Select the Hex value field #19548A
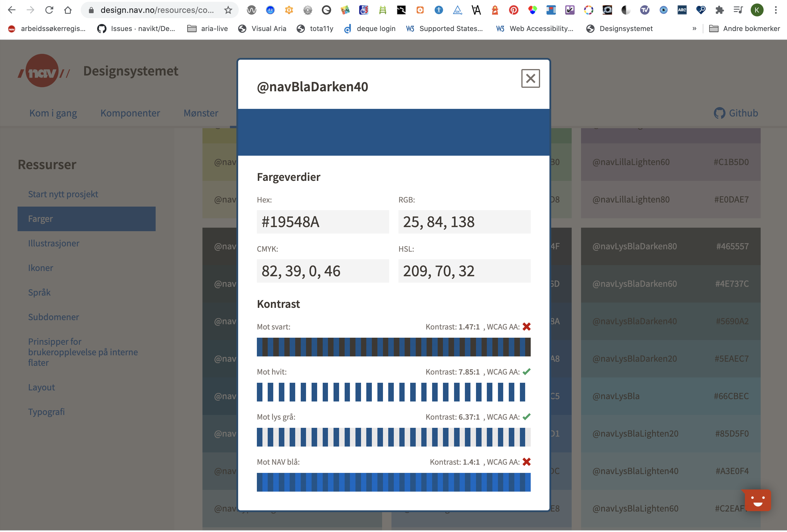 click(322, 222)
